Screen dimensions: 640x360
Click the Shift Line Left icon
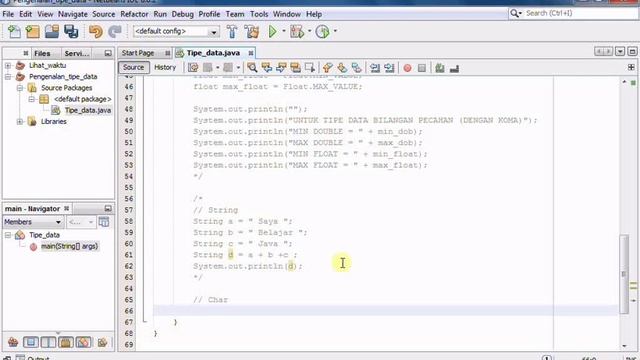(375, 68)
